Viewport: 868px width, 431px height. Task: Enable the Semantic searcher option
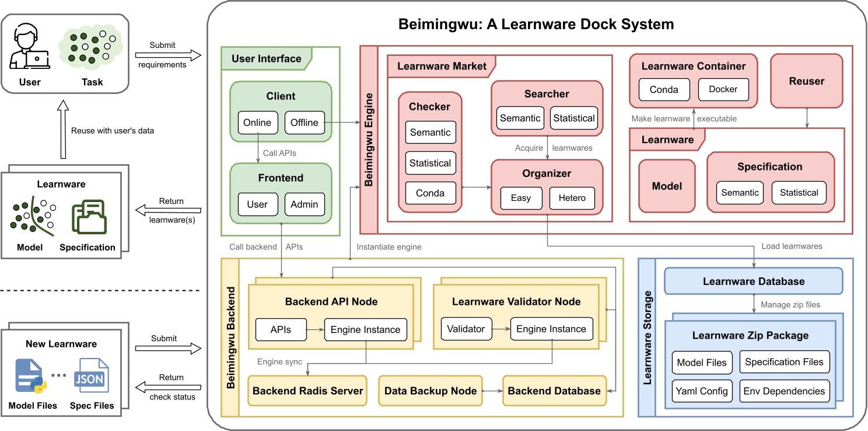point(520,117)
